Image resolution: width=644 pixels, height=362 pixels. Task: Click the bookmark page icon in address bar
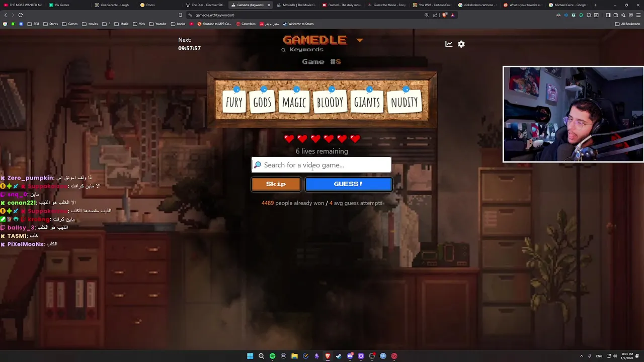(180, 15)
